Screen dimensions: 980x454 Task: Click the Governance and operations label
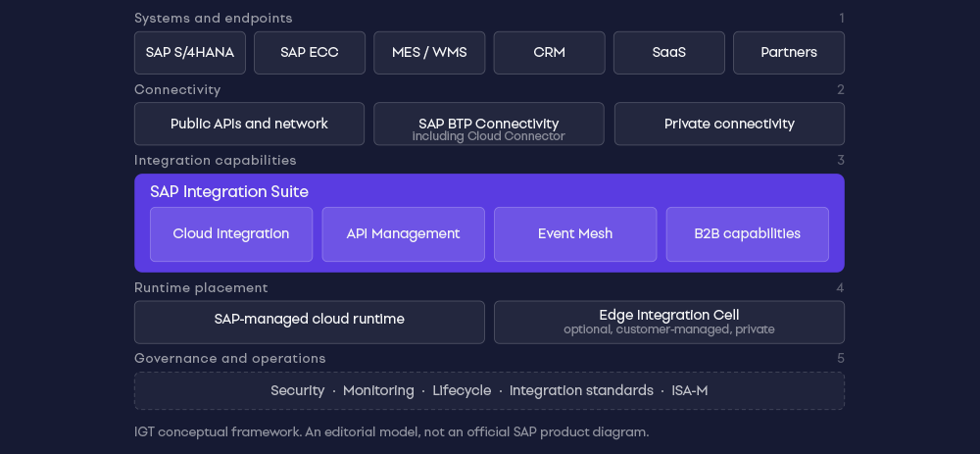pos(230,358)
